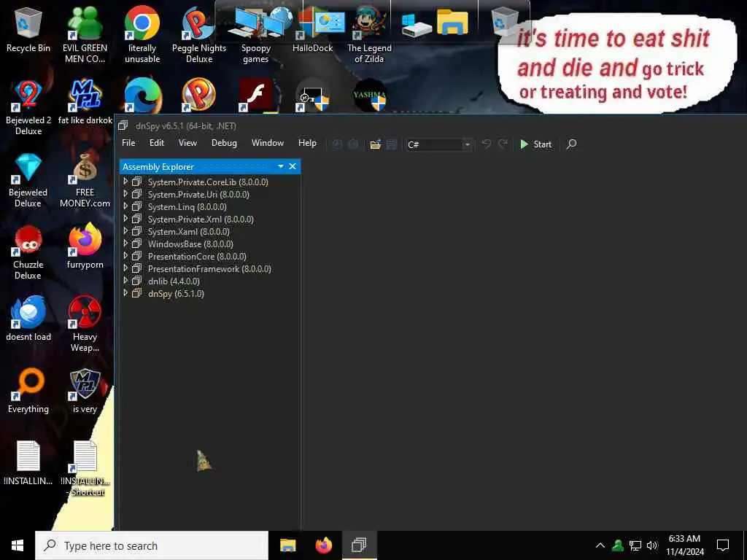Expand the System.Private.CoreLib tree node
747x560 pixels.
coord(125,182)
